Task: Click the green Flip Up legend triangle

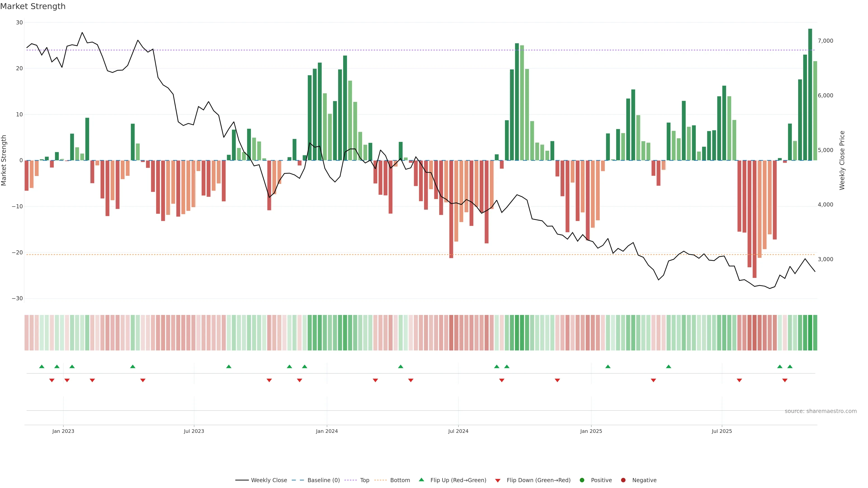Action: [x=421, y=480]
